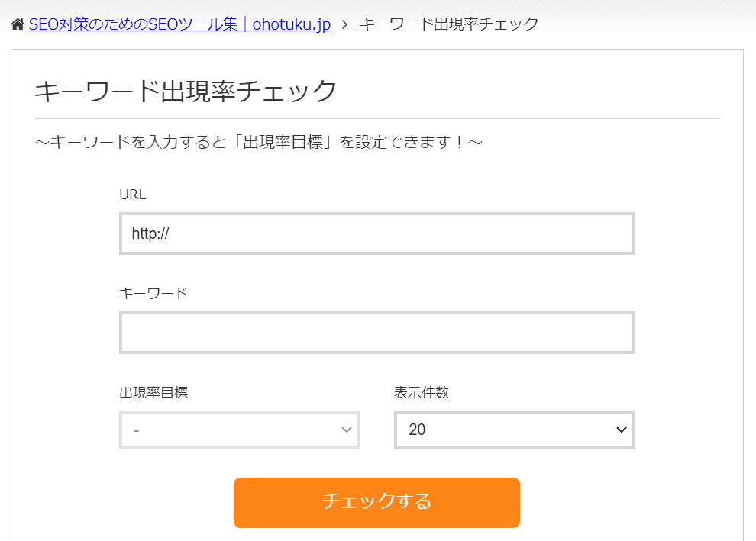The width and height of the screenshot is (756, 541).
Task: Focus the empty キーワード input field
Action: click(x=376, y=333)
